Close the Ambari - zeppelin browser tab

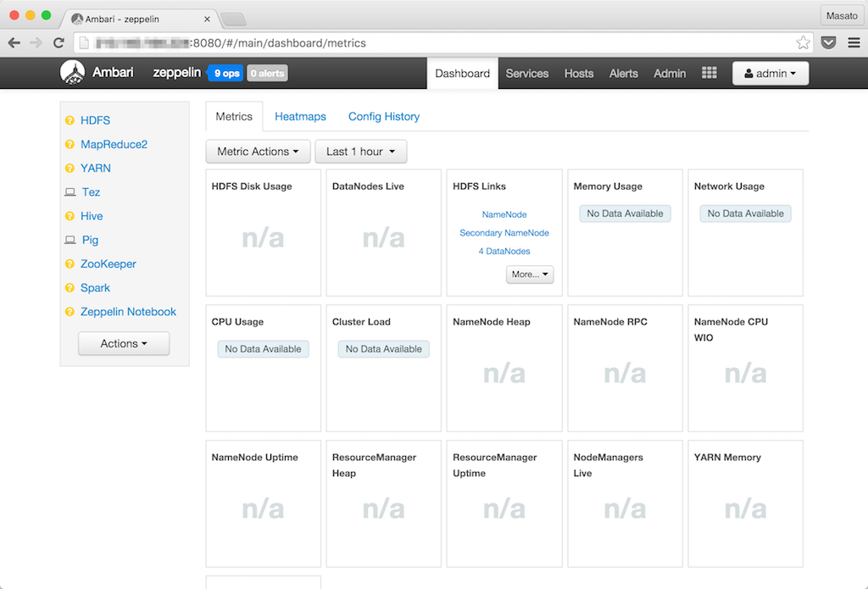(x=207, y=19)
